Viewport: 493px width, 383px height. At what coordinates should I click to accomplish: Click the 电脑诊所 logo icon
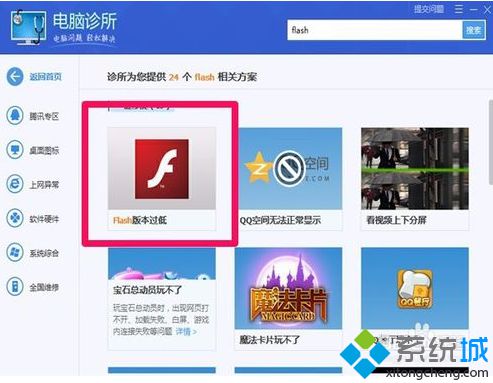[28, 27]
